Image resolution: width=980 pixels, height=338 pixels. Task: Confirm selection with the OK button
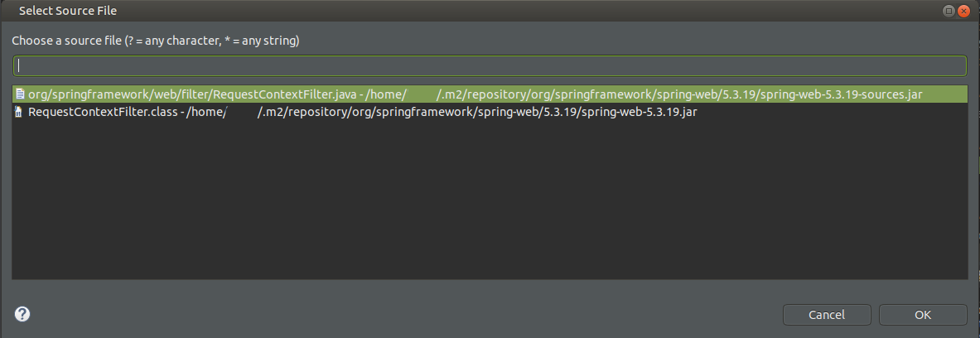[923, 315]
